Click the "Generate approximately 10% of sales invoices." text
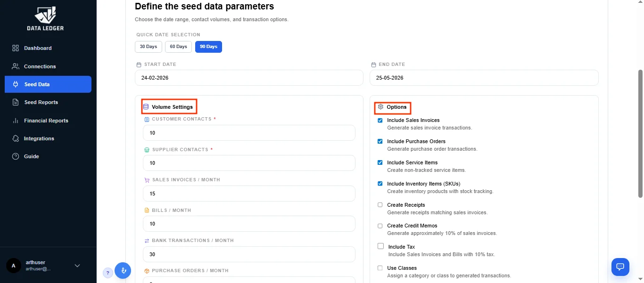644x283 pixels. tap(442, 233)
